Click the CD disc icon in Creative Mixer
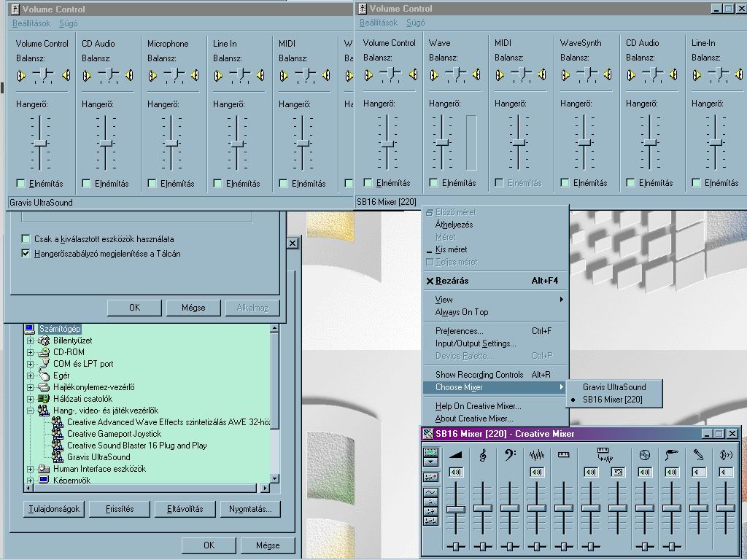Screen dimensions: 747x560 click(x=645, y=455)
